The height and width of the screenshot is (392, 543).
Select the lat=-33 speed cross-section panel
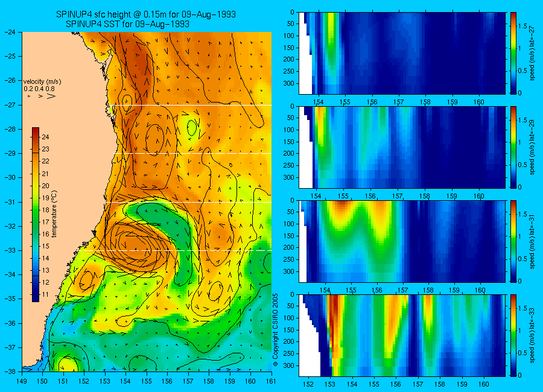[402, 335]
